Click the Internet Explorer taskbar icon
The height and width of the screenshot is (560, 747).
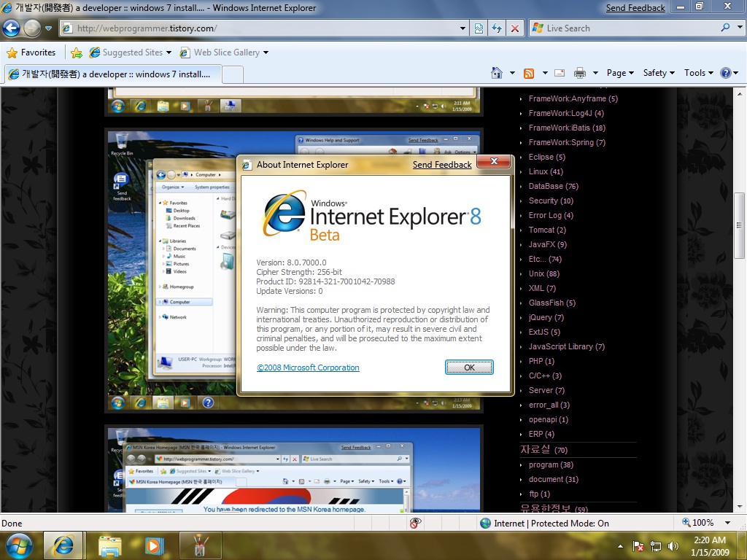[63, 545]
